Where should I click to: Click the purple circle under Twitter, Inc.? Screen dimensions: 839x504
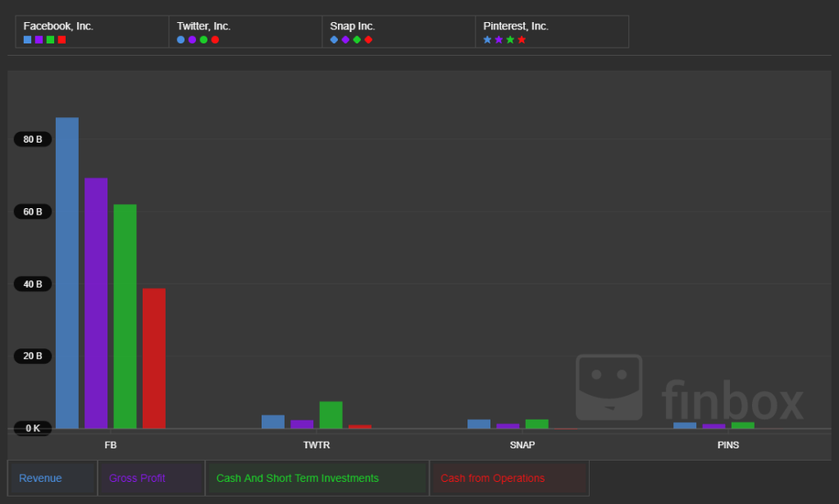pos(192,39)
